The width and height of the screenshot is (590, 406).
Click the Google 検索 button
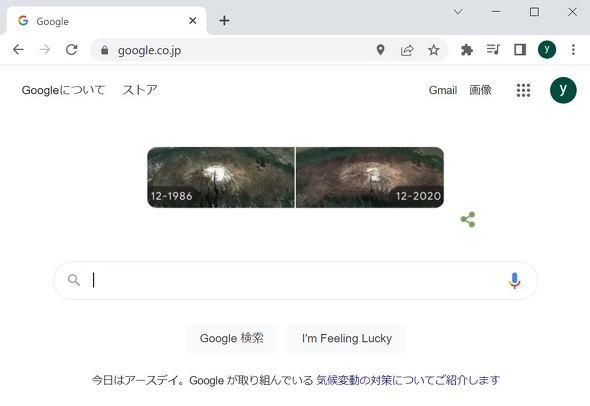point(231,338)
